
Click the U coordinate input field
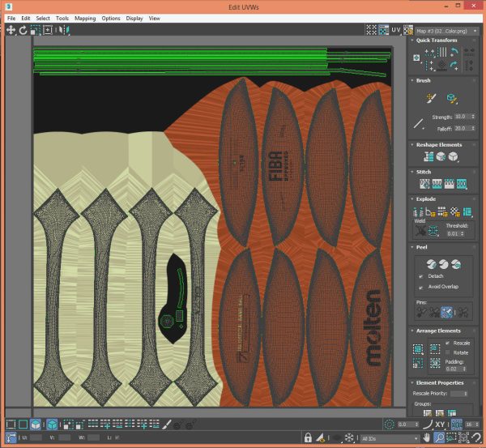(36, 437)
